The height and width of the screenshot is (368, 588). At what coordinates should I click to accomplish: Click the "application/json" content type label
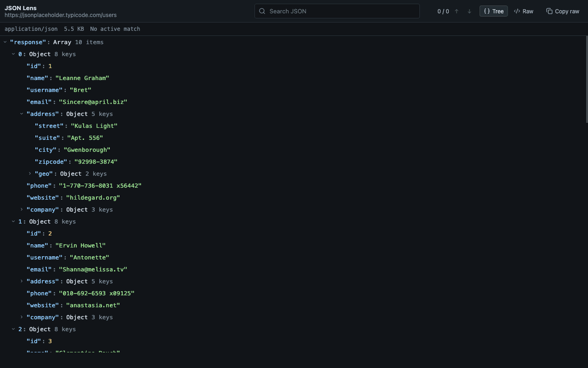click(31, 29)
